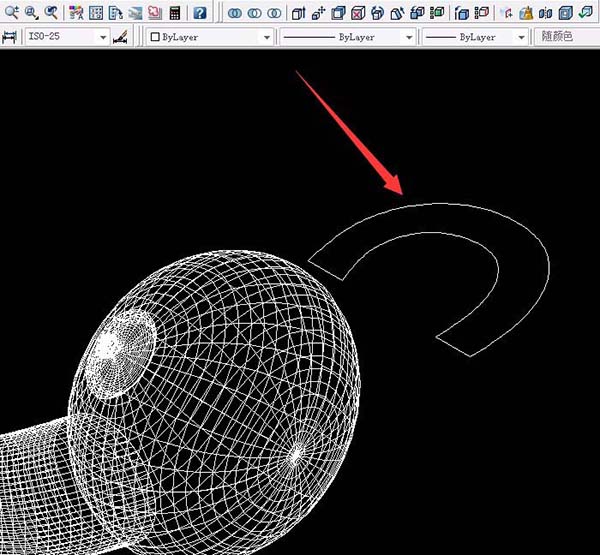Expand the ByLayer linetype dropdown
The image size is (600, 555).
coord(409,37)
